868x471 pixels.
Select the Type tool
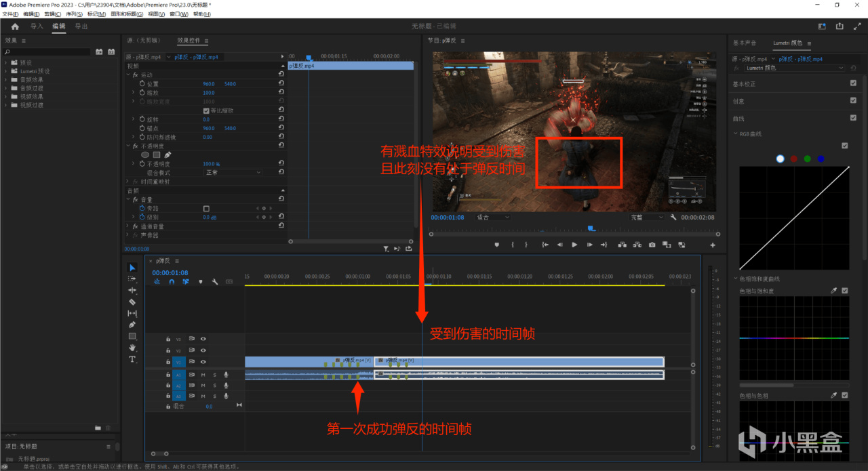132,359
